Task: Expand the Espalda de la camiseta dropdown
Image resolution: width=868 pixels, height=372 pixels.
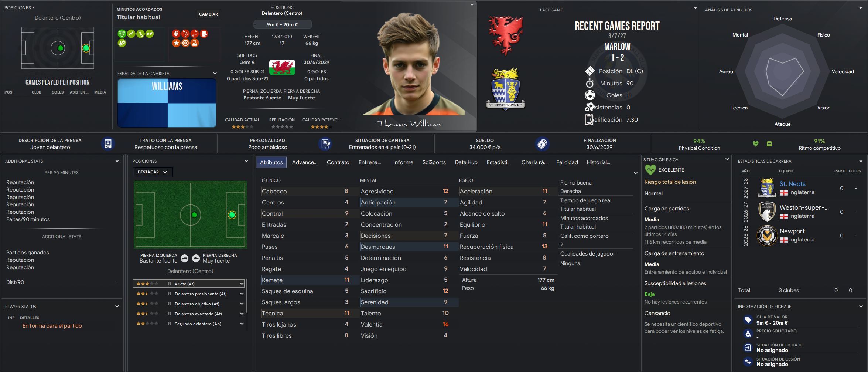Action: point(215,73)
